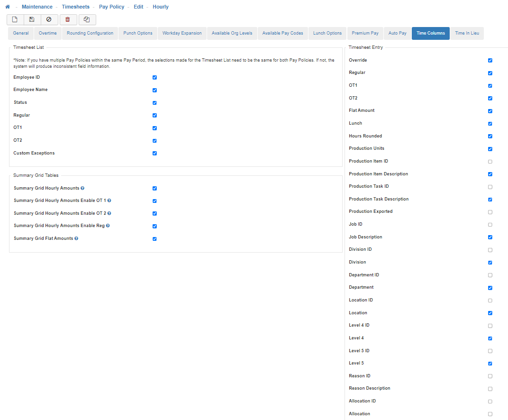The height and width of the screenshot is (420, 508).
Task: Click the cancel changes icon
Action: point(49,19)
